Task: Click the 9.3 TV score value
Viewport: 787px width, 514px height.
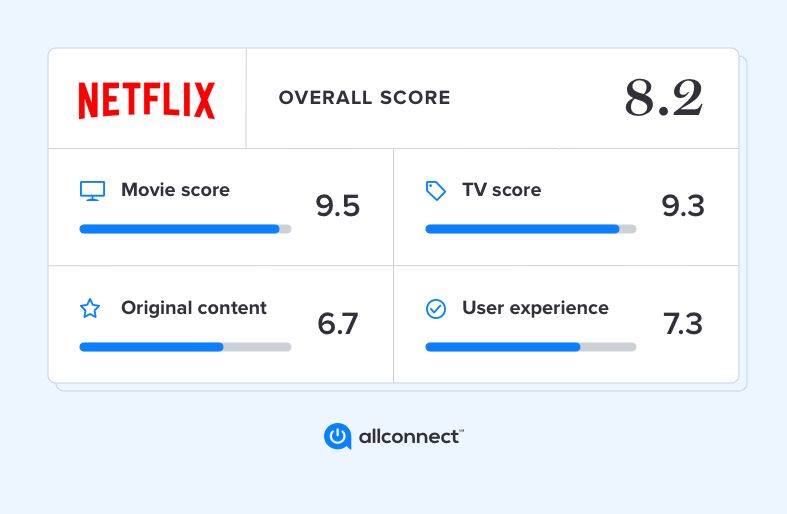Action: [683, 206]
